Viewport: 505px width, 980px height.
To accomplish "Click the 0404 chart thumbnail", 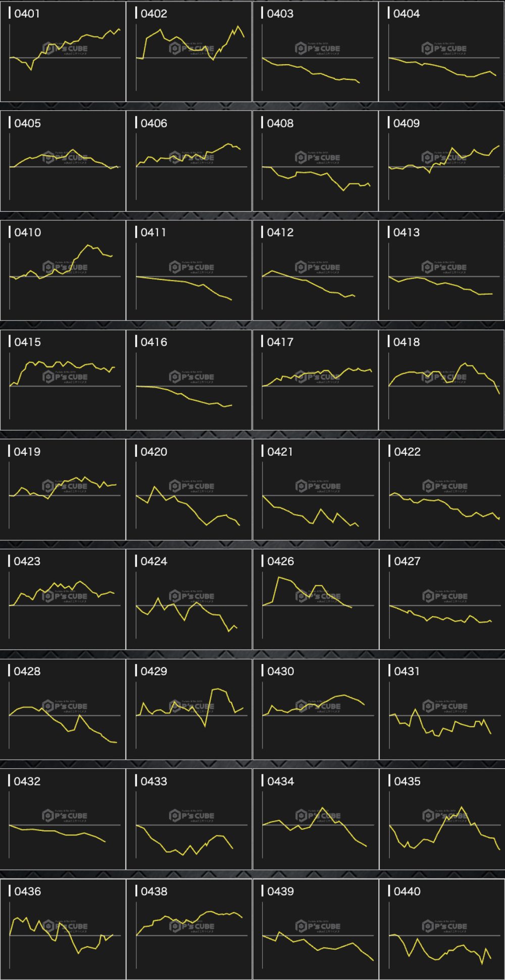I will click(441, 52).
